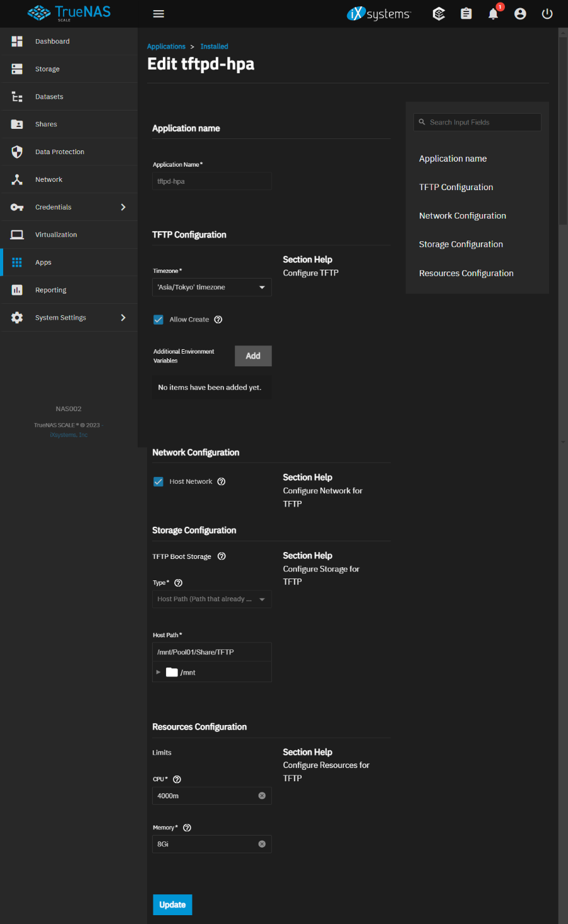
Task: Toggle the hamburger sidebar menu
Action: (158, 14)
